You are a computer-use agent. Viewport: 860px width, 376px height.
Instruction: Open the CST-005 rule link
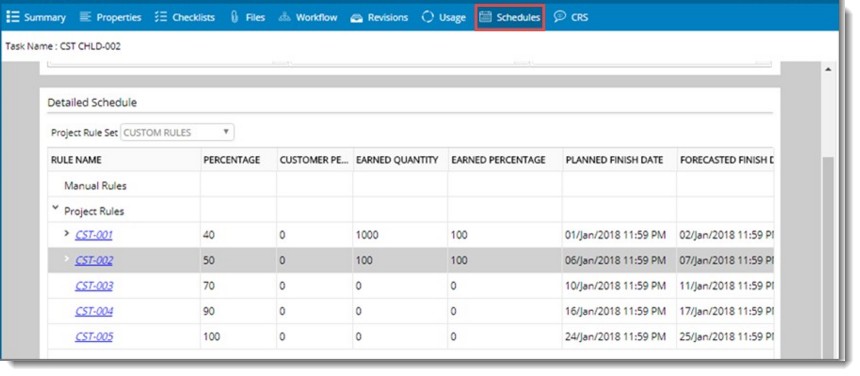click(x=94, y=336)
